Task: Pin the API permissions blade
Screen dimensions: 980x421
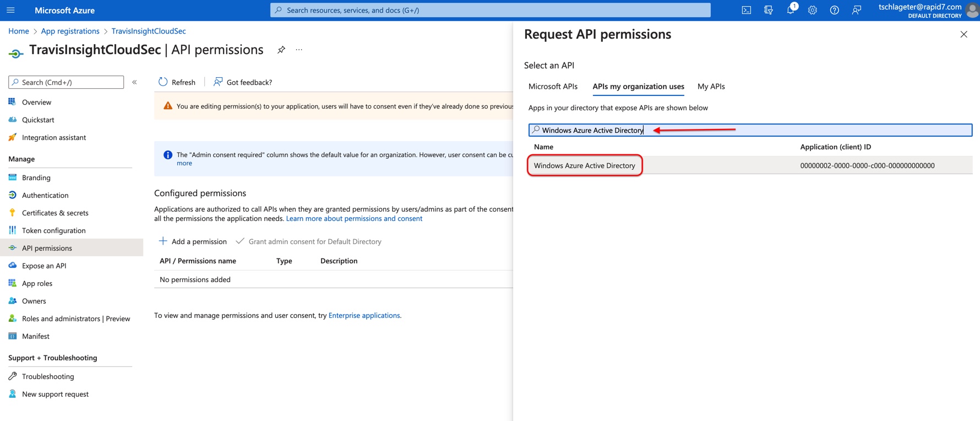Action: [281, 50]
